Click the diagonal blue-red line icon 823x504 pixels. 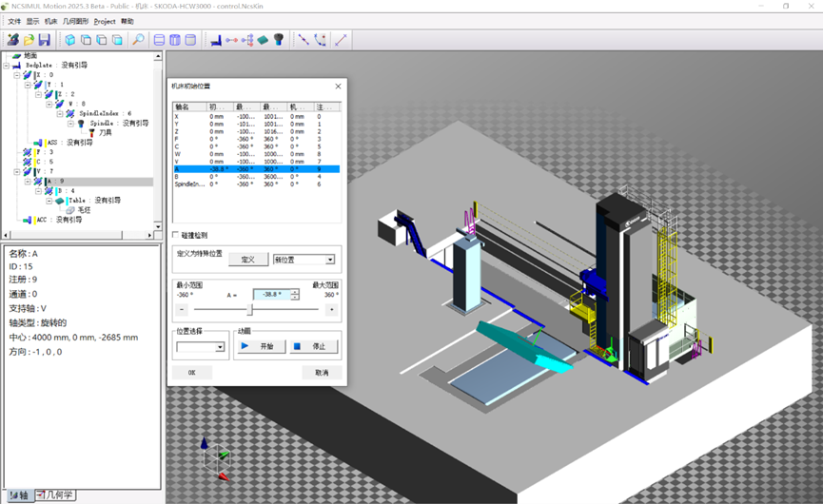342,40
